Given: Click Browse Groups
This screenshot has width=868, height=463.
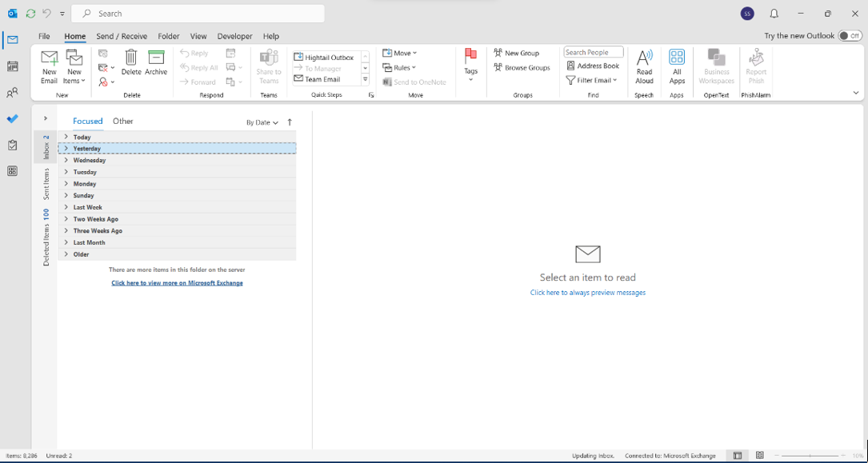Looking at the screenshot, I should coord(522,67).
